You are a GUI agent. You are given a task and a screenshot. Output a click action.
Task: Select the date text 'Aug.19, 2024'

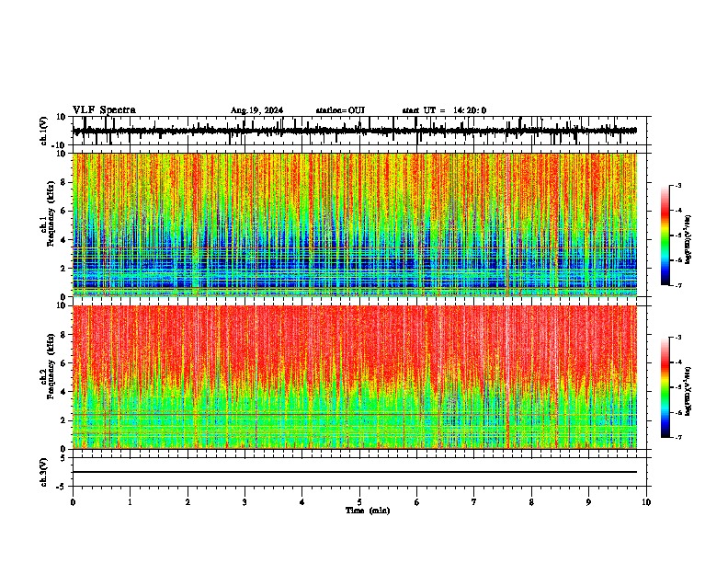256,110
